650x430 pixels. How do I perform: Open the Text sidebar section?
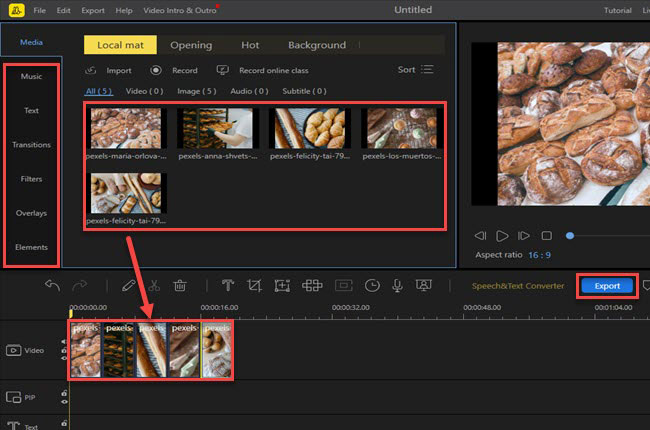(32, 110)
